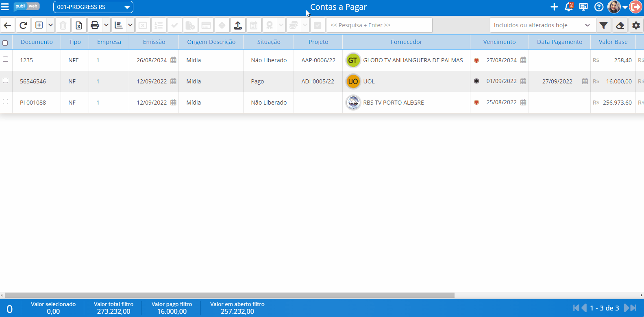Expand the chart report dropdown arrow

tap(130, 25)
